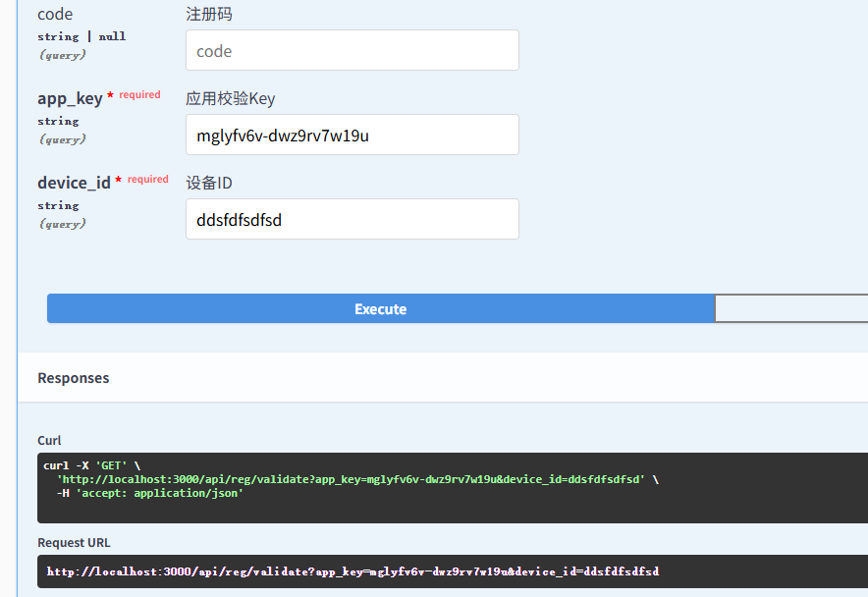The image size is (868, 597).
Task: Select the device_id input box
Action: pos(352,220)
